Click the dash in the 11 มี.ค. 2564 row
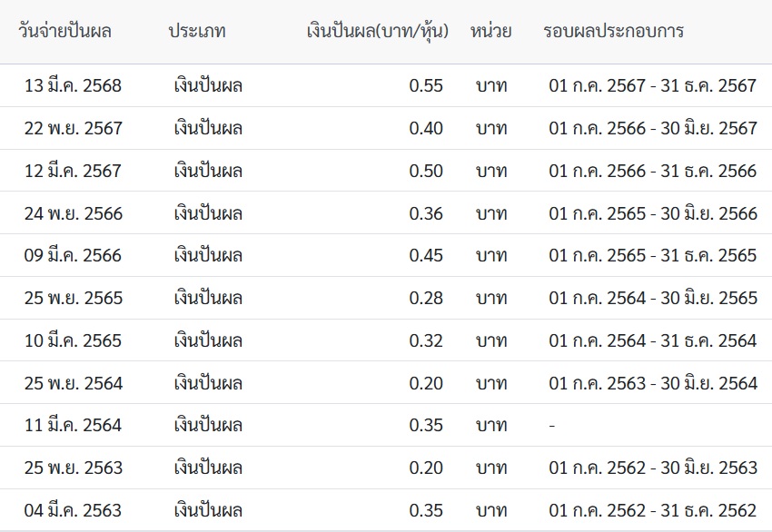The width and height of the screenshot is (772, 532). [552, 426]
